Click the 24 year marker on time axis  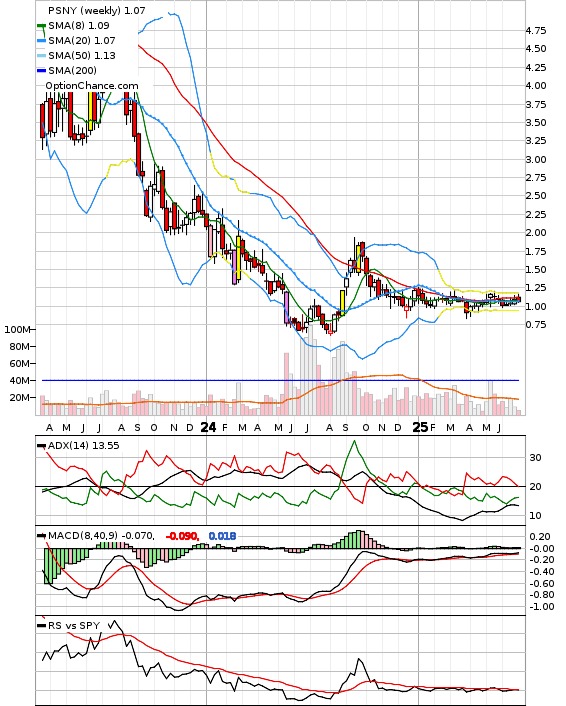(x=208, y=427)
